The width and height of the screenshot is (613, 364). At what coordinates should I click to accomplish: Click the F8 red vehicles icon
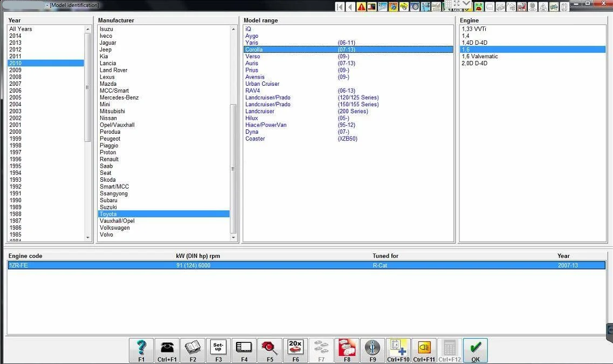347,350
